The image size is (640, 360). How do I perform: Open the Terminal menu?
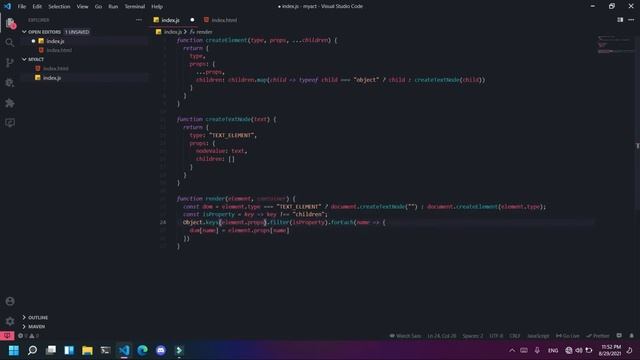point(135,6)
